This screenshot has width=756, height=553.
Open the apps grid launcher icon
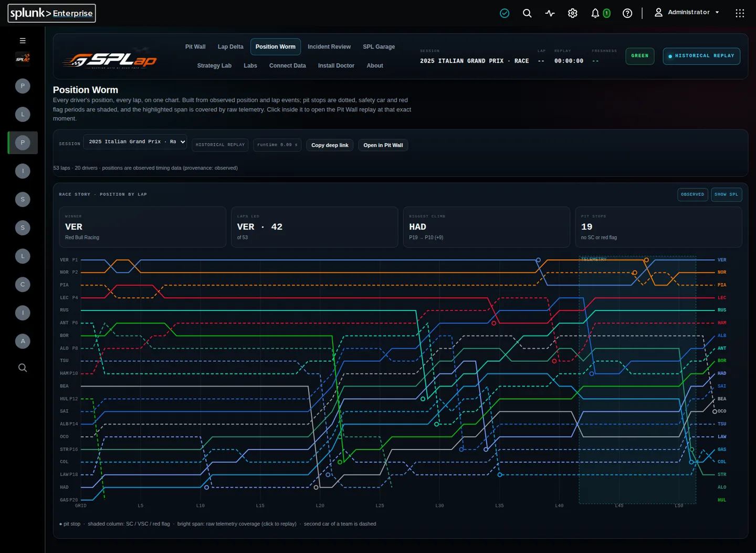click(740, 13)
